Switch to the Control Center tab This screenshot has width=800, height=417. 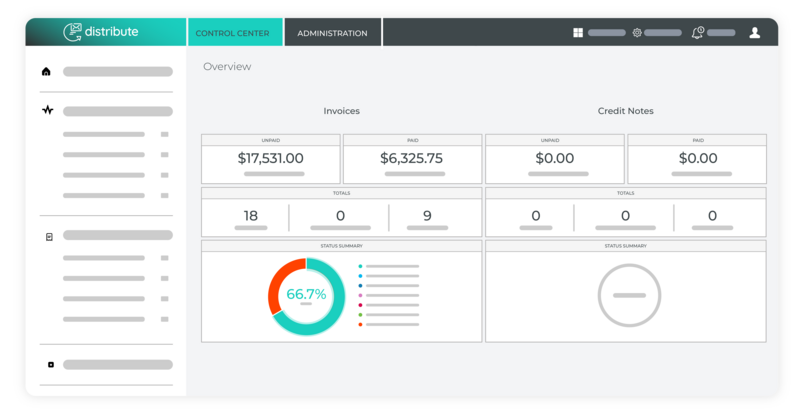[x=232, y=33]
